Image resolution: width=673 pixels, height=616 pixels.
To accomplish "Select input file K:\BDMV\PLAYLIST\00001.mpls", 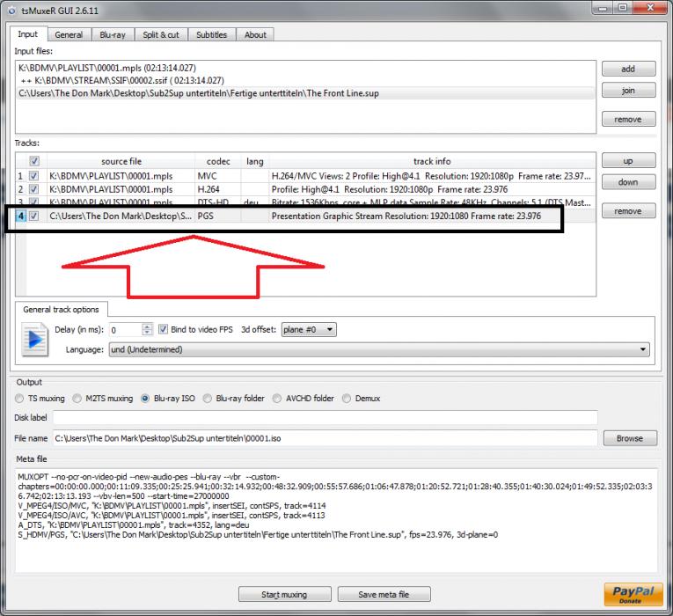I will [305, 68].
